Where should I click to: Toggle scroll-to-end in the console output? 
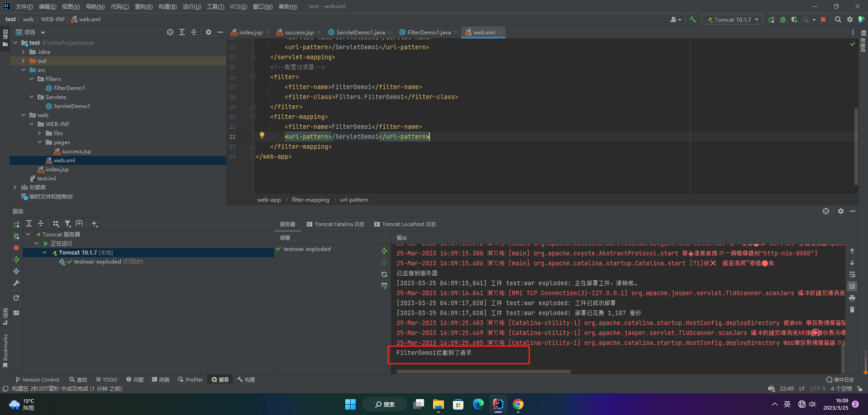pos(852,286)
